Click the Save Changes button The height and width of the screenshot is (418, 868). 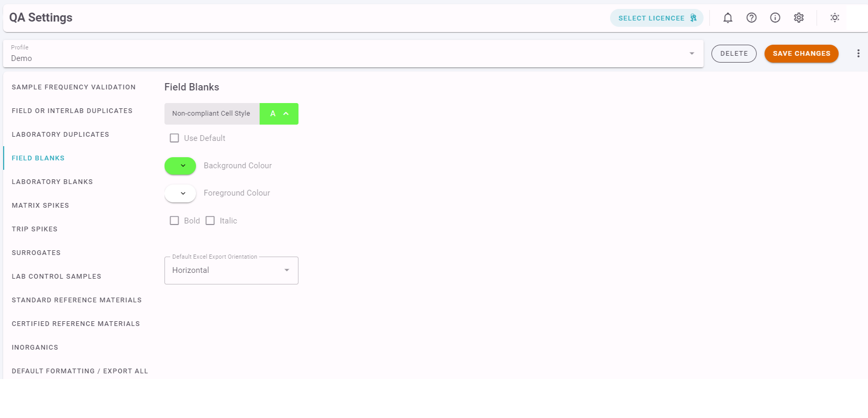(x=801, y=54)
